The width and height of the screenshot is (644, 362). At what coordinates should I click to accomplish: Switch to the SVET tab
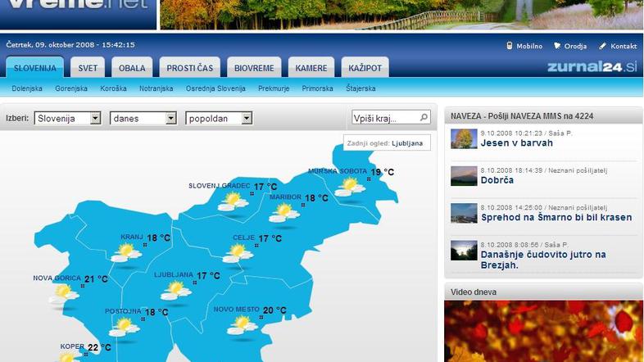coord(88,67)
